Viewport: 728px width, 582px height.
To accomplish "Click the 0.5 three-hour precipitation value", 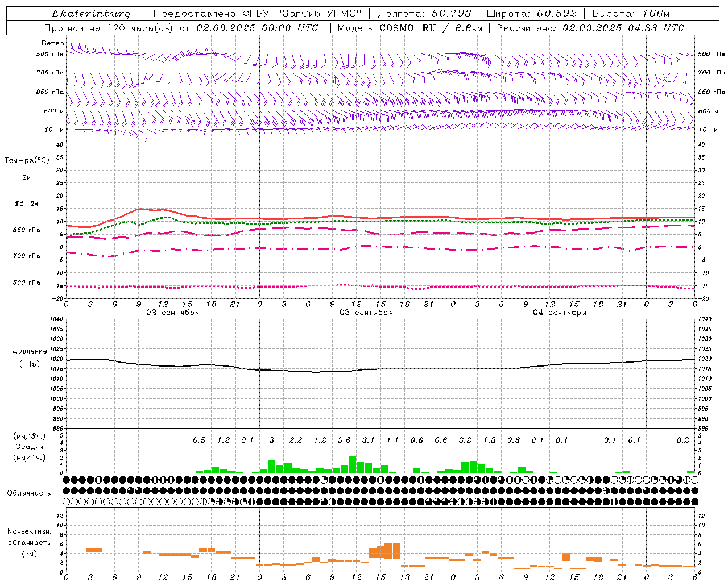I will [199, 440].
